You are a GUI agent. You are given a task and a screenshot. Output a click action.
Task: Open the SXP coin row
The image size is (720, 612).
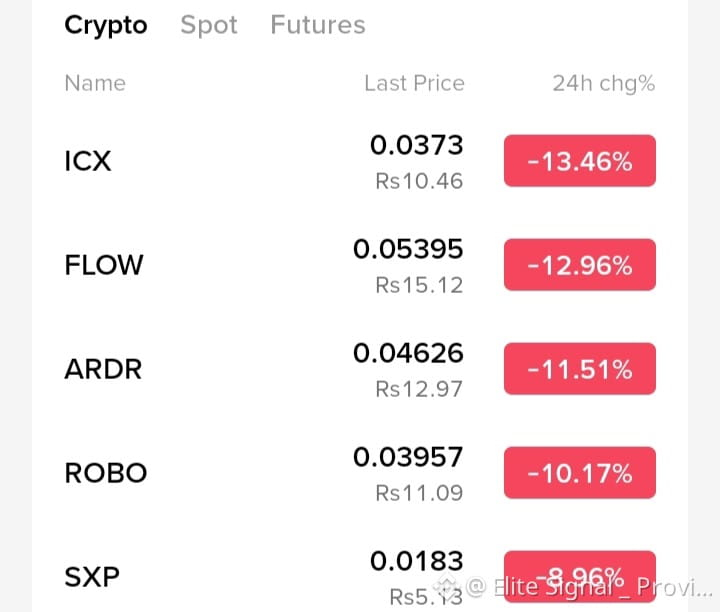point(360,577)
